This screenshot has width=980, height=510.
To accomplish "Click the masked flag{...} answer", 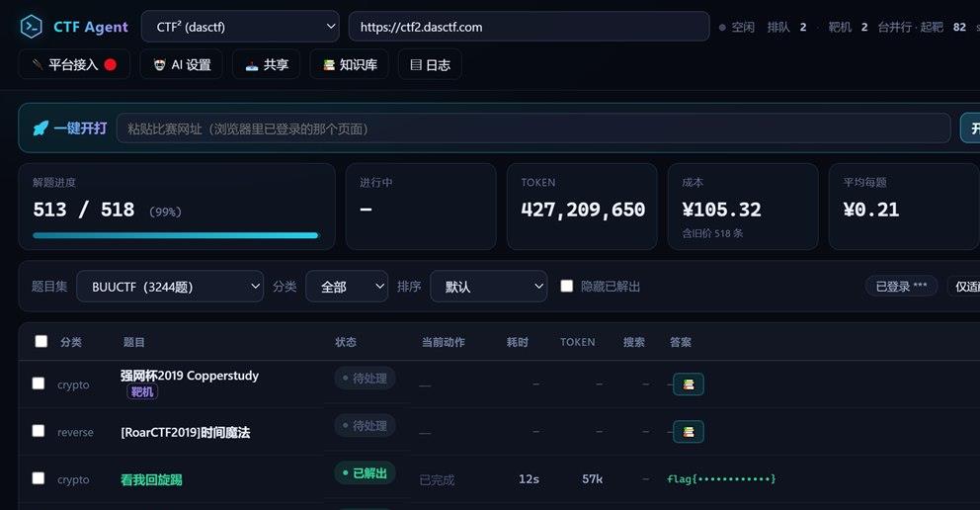I will (721, 478).
